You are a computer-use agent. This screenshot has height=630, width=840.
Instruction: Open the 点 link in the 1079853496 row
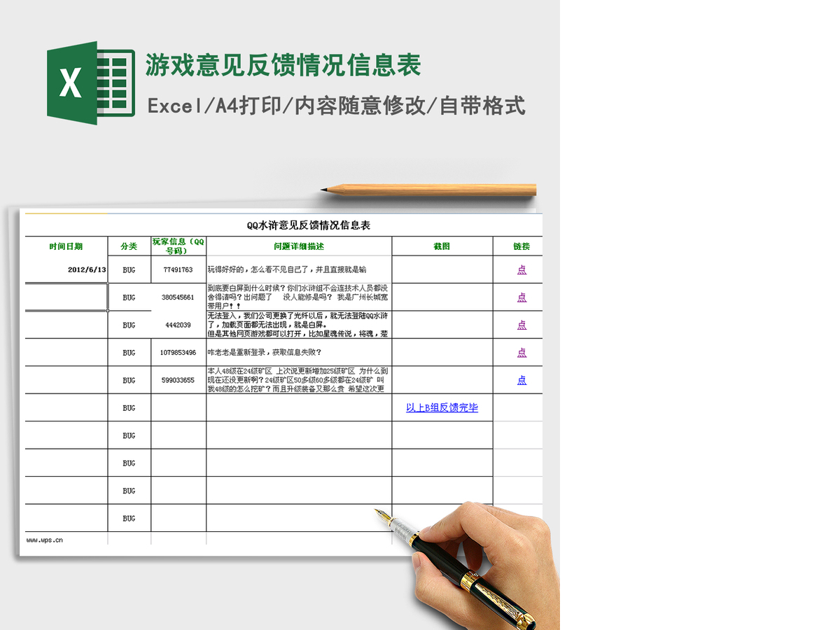[521, 353]
